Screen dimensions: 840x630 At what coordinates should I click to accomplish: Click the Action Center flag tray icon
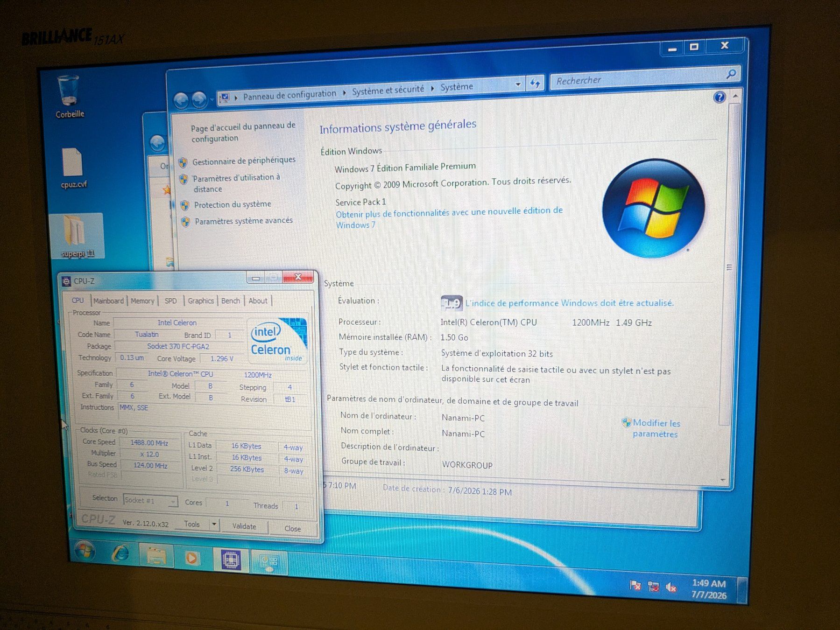pyautogui.click(x=635, y=585)
